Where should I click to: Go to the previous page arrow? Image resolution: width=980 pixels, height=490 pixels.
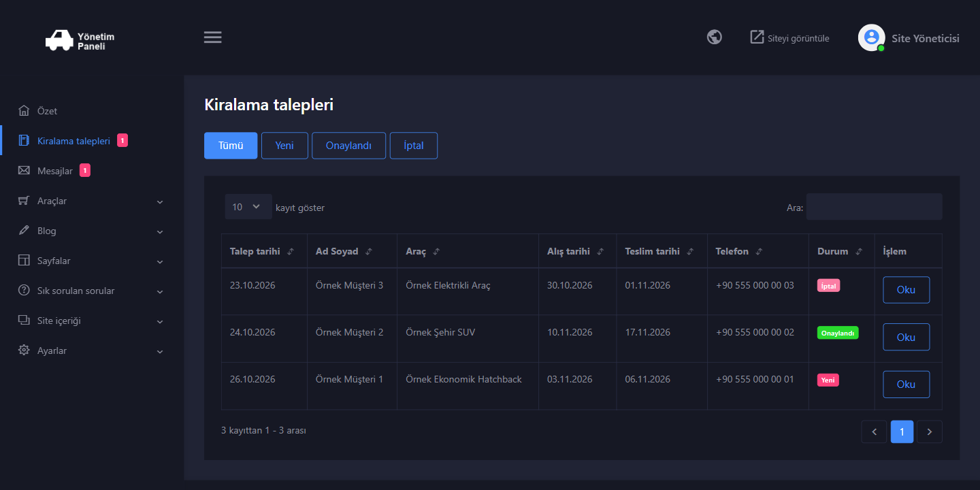click(x=874, y=431)
